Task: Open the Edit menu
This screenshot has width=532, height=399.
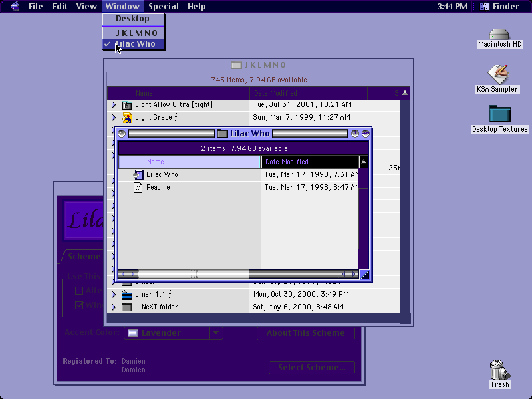Action: click(x=60, y=6)
